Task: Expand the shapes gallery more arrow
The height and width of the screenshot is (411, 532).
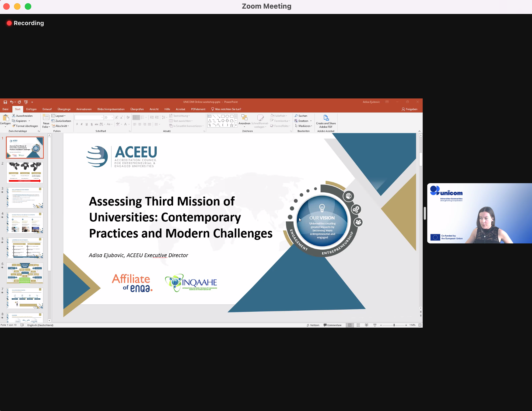Action: [x=236, y=125]
